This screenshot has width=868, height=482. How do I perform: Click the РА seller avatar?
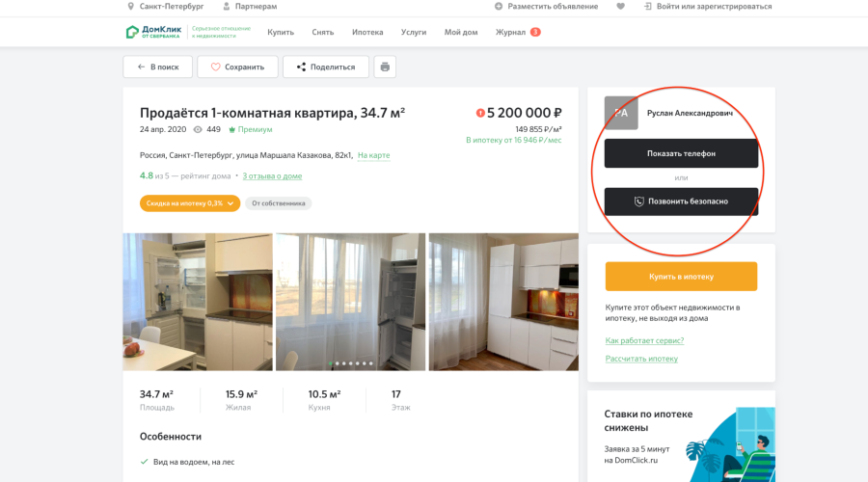[620, 113]
